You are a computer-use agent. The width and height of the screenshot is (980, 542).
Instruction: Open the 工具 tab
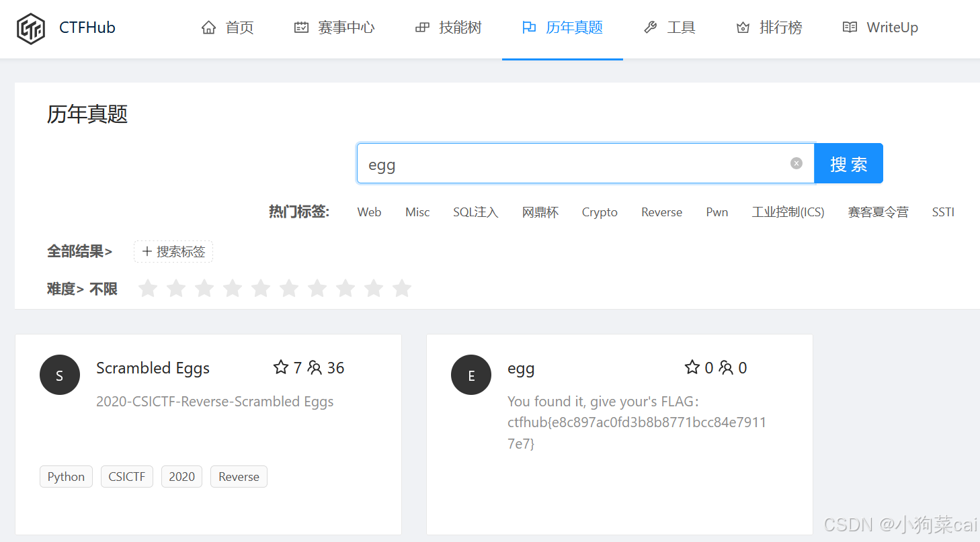(669, 28)
